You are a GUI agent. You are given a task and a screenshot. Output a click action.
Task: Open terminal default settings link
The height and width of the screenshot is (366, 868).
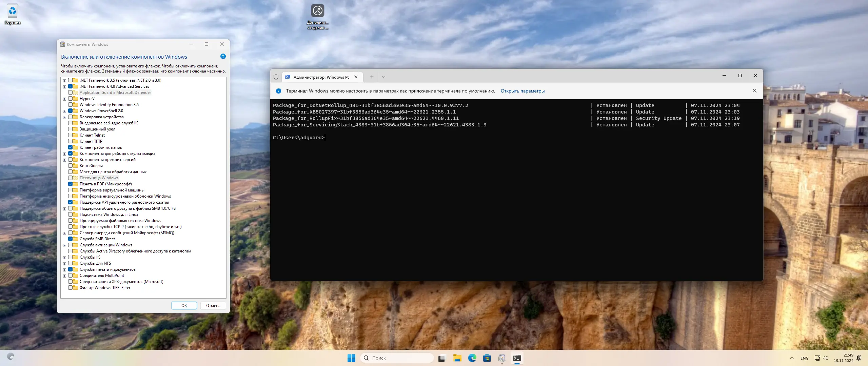point(522,91)
